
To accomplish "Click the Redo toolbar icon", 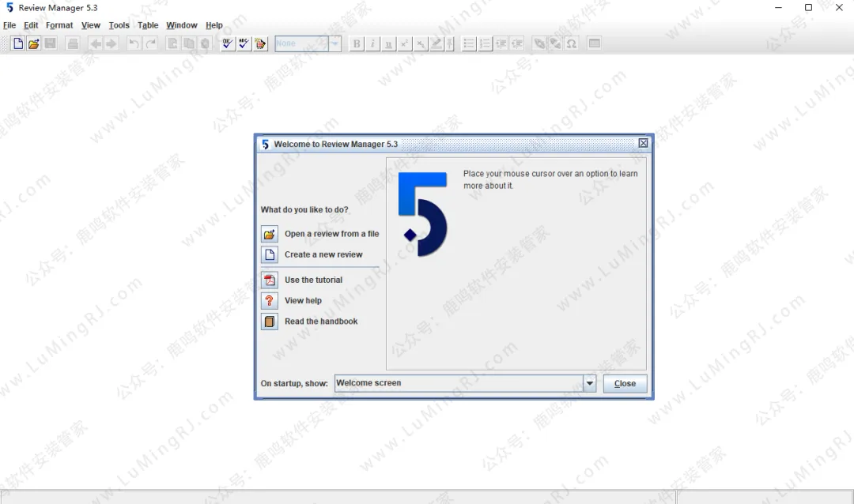I will (151, 43).
